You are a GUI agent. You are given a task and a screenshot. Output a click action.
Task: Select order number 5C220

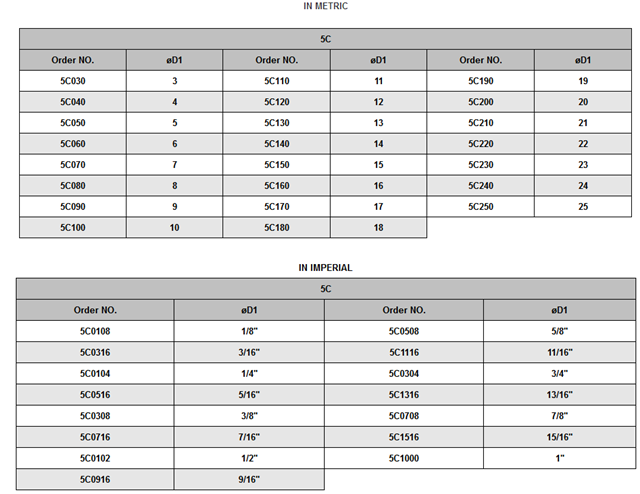(x=481, y=144)
